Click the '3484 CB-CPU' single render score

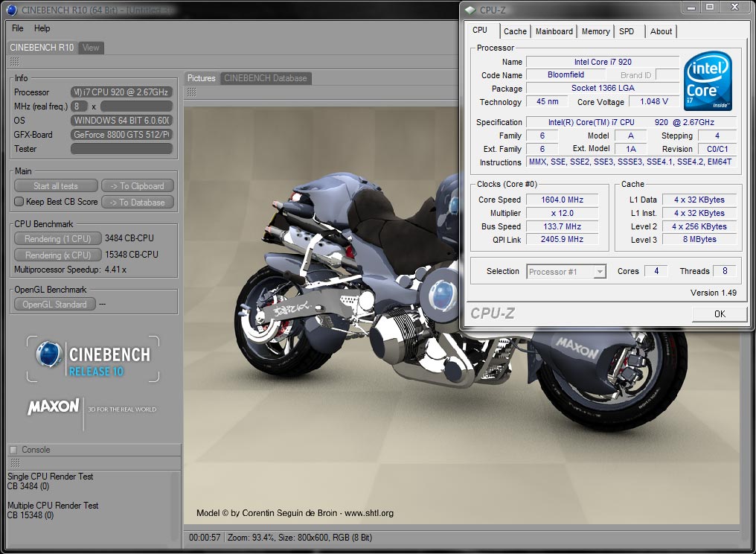coord(129,238)
